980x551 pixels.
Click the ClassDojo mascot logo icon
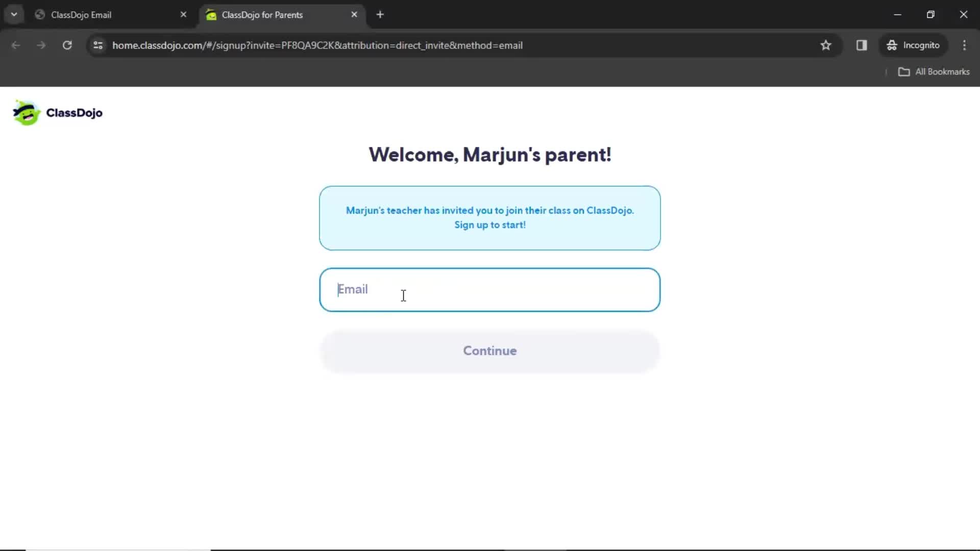(x=27, y=113)
